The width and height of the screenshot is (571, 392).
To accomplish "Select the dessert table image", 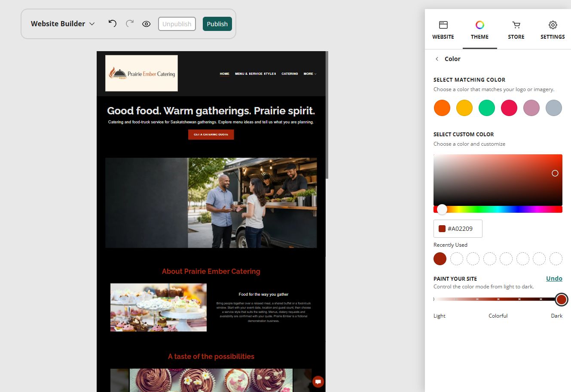I will (x=159, y=307).
